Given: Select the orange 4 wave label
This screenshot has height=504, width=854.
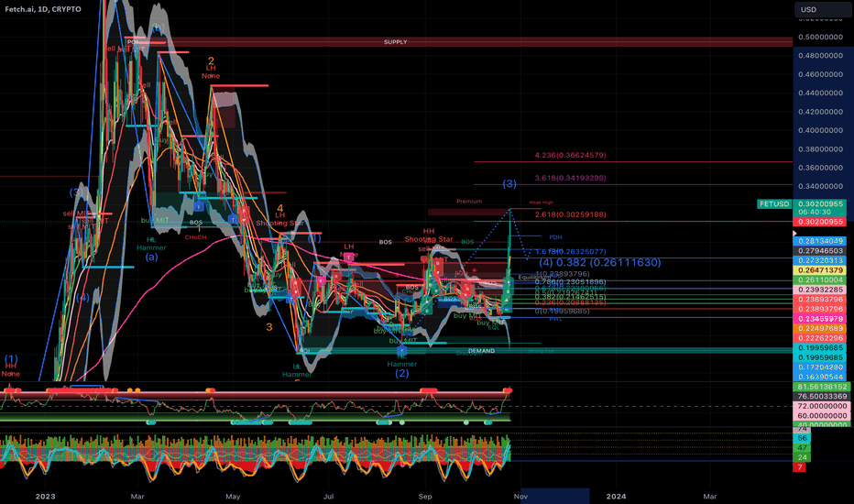Looking at the screenshot, I should 280,208.
